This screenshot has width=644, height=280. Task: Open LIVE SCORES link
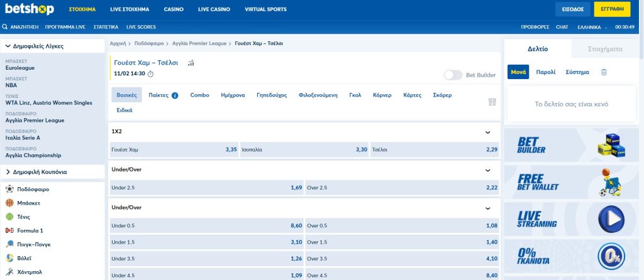pyautogui.click(x=141, y=27)
